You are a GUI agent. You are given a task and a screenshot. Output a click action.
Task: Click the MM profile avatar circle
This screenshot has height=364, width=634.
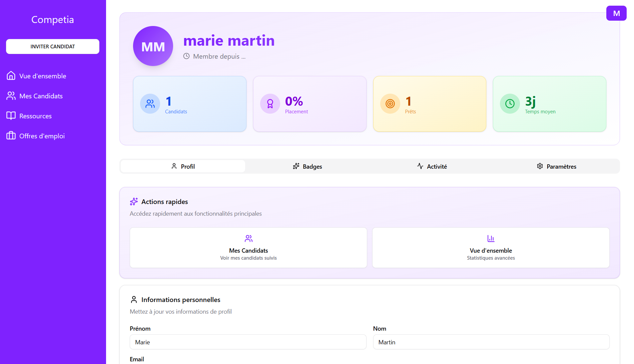[x=153, y=46]
